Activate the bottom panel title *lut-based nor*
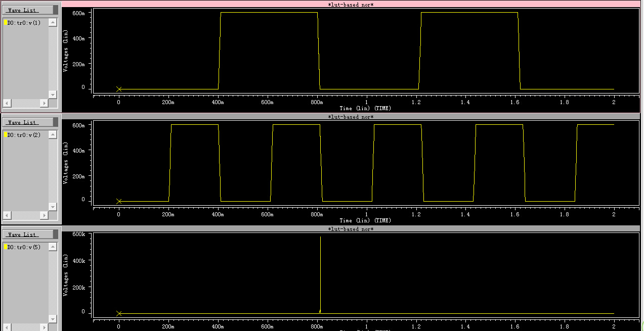The image size is (644, 331). [x=351, y=229]
